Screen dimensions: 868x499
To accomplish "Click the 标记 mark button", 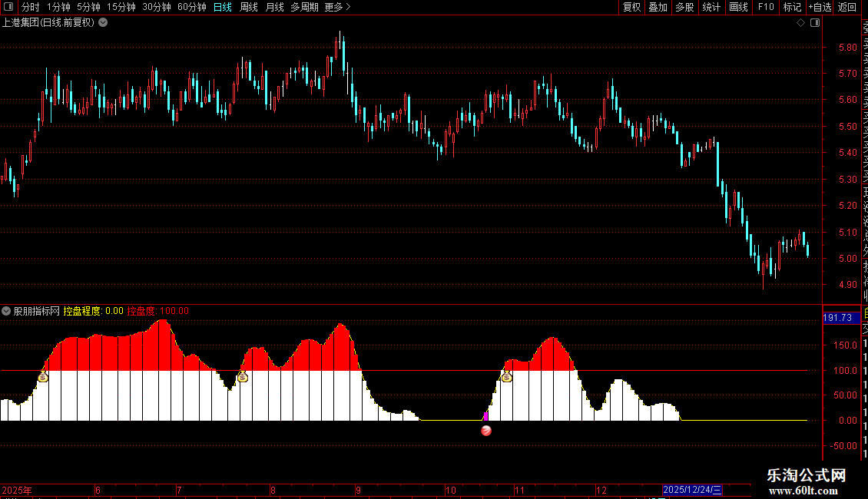I will pyautogui.click(x=792, y=7).
